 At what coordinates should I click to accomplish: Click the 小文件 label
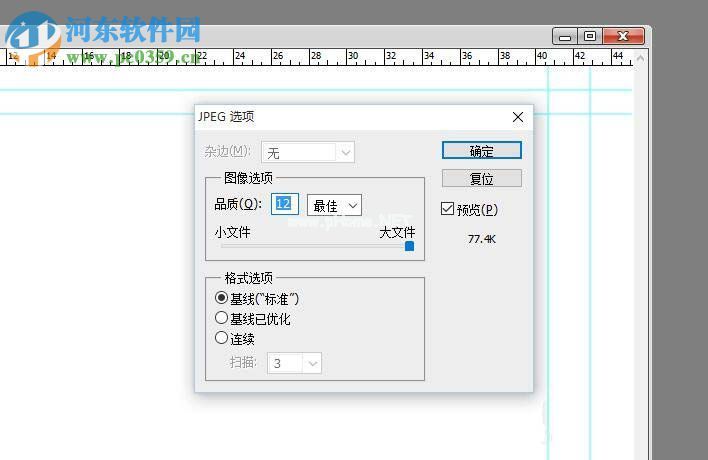coord(232,232)
